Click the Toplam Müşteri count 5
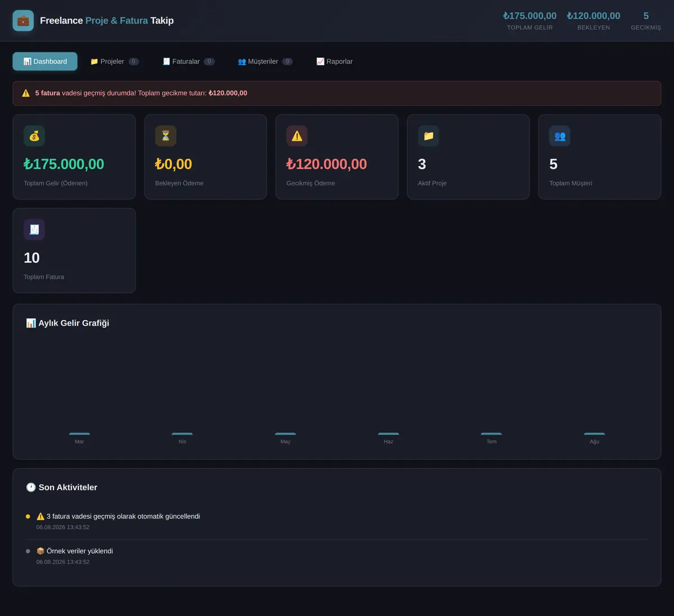Screen dimensions: 674x616 553,164
